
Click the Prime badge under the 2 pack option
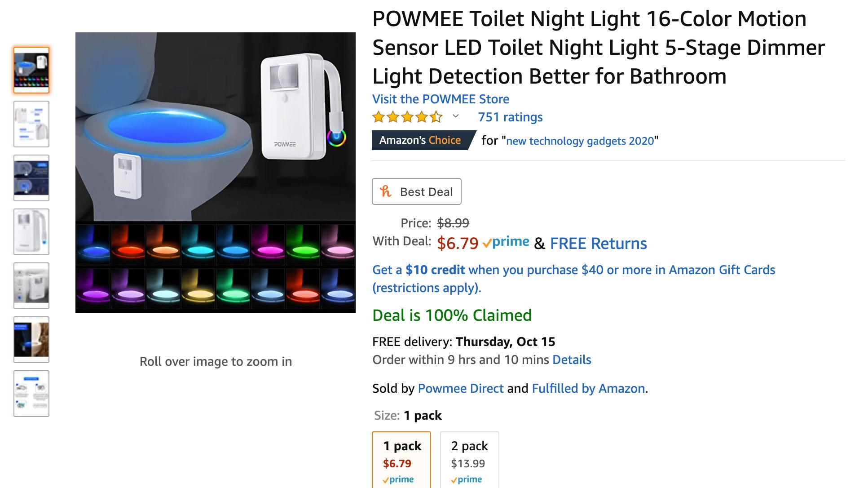[467, 479]
